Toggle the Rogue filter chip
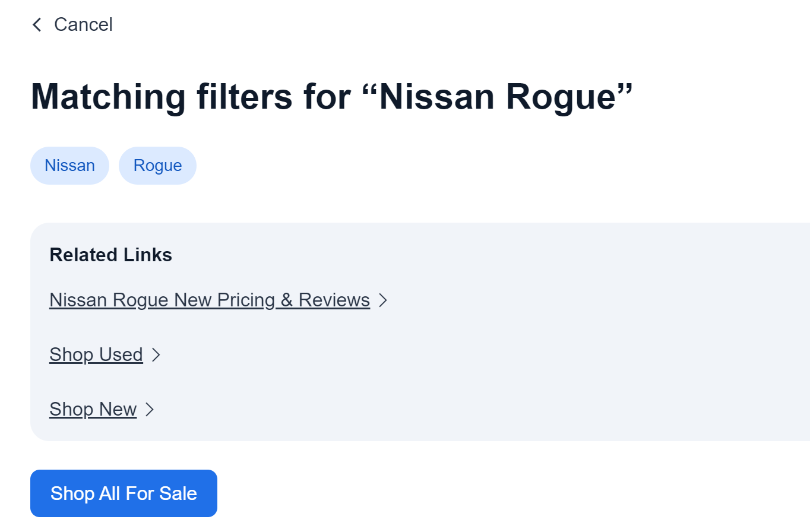The width and height of the screenshot is (810, 532). point(157,166)
